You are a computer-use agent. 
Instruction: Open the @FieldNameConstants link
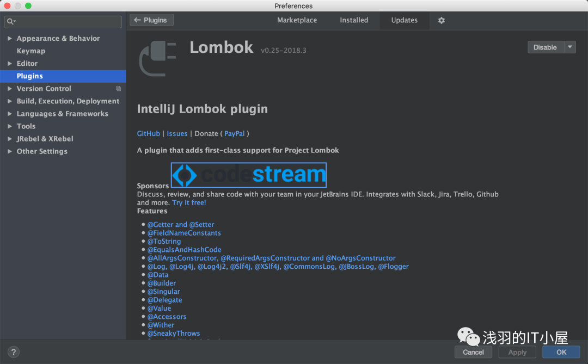tap(184, 233)
